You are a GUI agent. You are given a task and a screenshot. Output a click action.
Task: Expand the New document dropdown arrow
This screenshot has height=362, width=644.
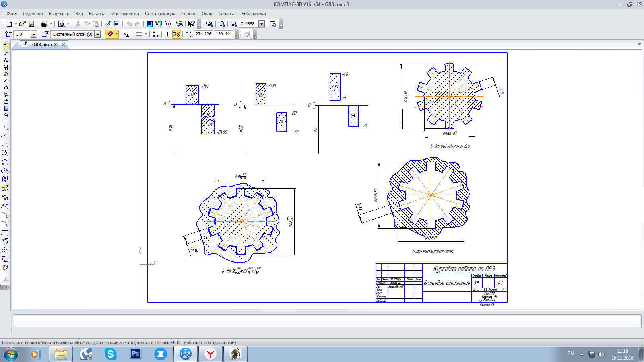pyautogui.click(x=16, y=24)
